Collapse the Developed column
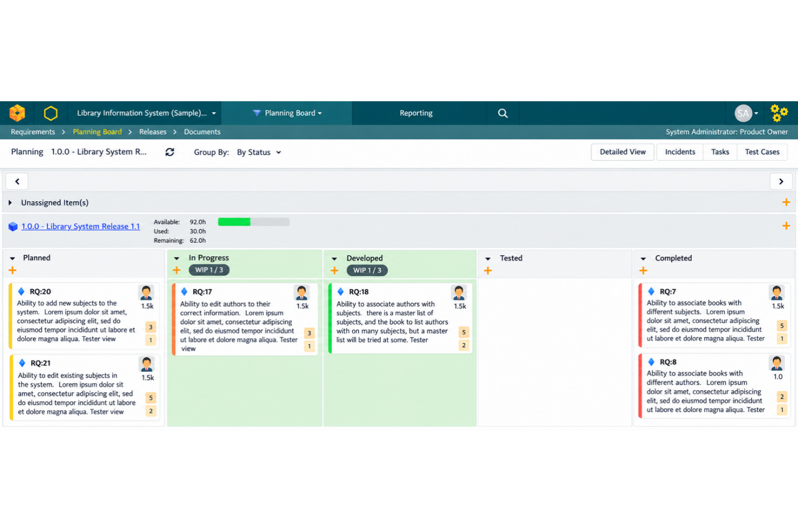798x532 pixels. pyautogui.click(x=334, y=259)
